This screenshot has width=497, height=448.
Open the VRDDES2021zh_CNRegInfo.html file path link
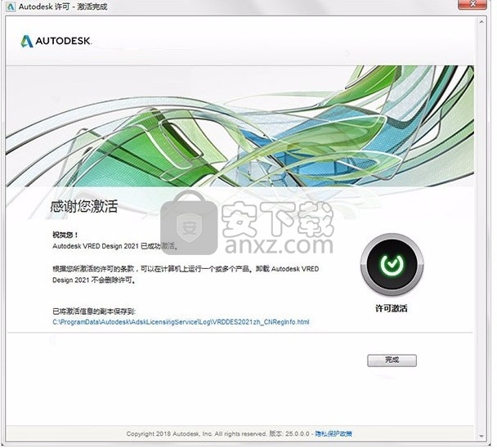[181, 322]
